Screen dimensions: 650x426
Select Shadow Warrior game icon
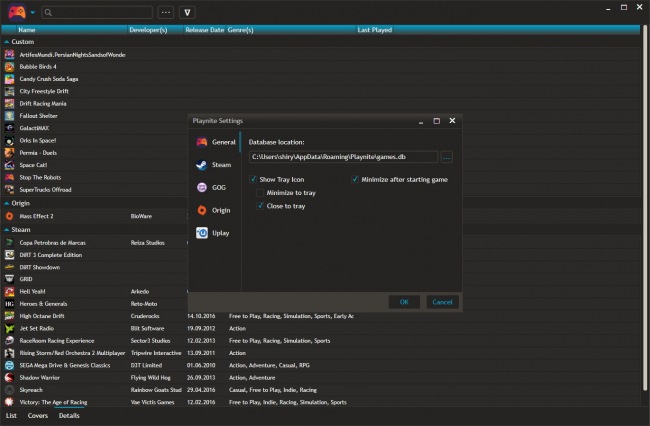(x=9, y=378)
